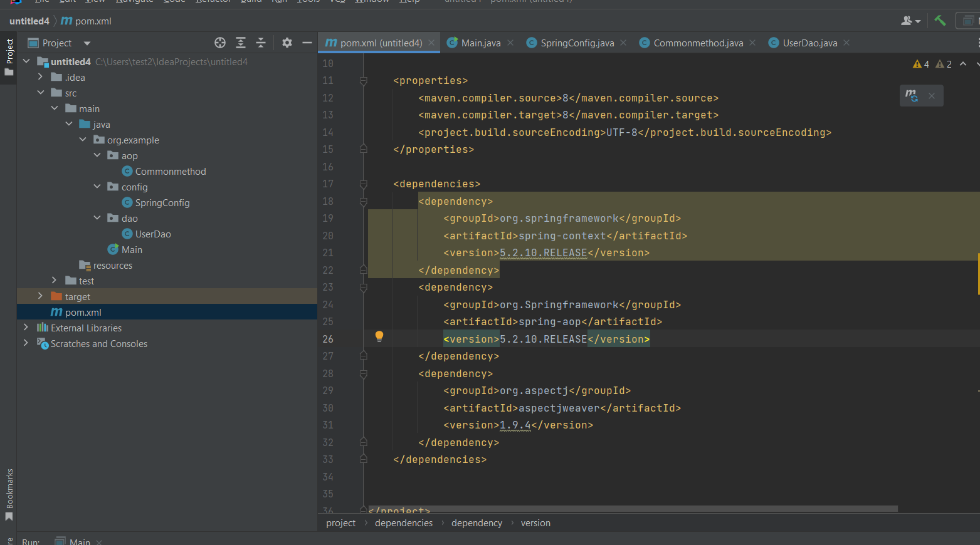The image size is (980, 545).
Task: Select the Commonmethod class in project tree
Action: tap(170, 171)
